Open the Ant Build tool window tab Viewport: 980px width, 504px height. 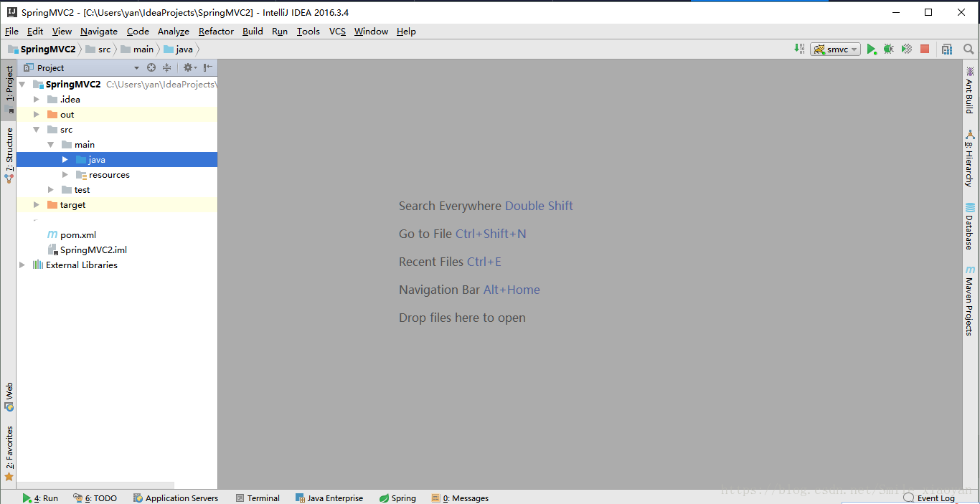970,90
